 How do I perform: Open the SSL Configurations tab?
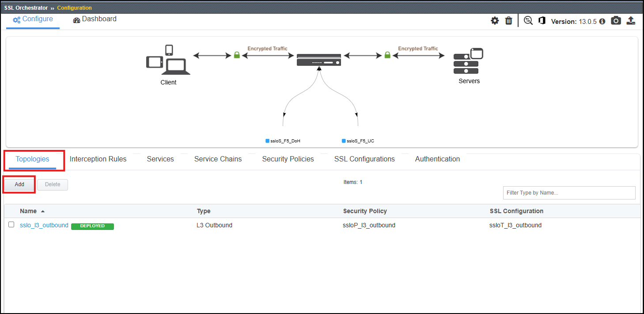364,159
